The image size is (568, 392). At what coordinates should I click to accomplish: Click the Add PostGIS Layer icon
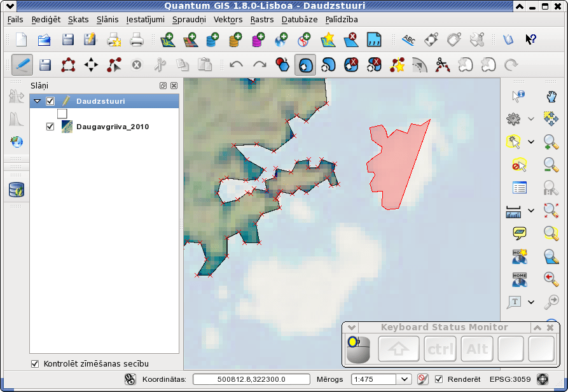coord(212,39)
